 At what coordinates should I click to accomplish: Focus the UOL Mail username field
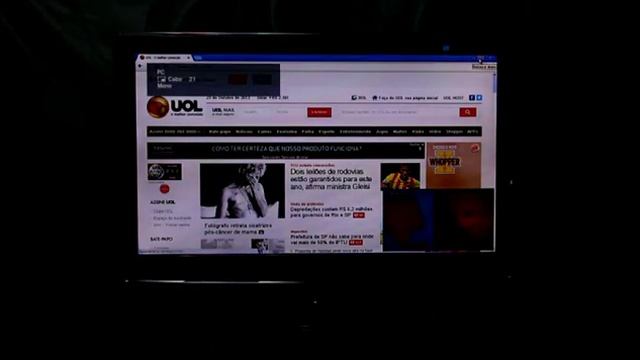[x=256, y=112]
